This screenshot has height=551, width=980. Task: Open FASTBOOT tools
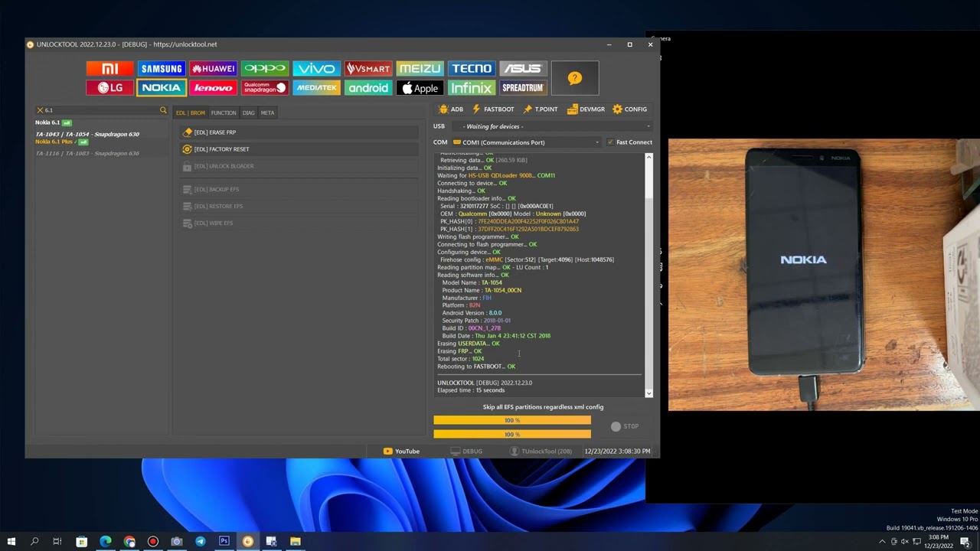pyautogui.click(x=493, y=109)
